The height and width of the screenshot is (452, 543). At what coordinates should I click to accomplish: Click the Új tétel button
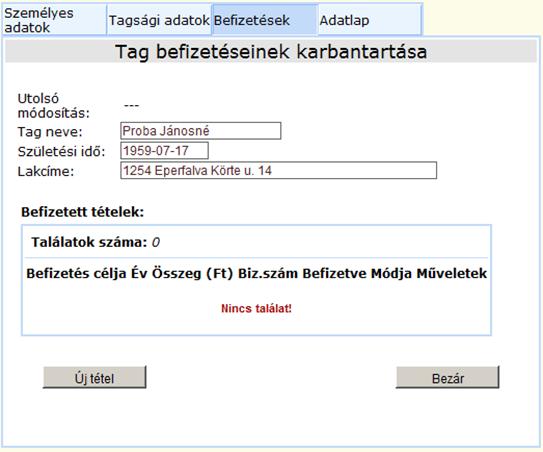[95, 378]
